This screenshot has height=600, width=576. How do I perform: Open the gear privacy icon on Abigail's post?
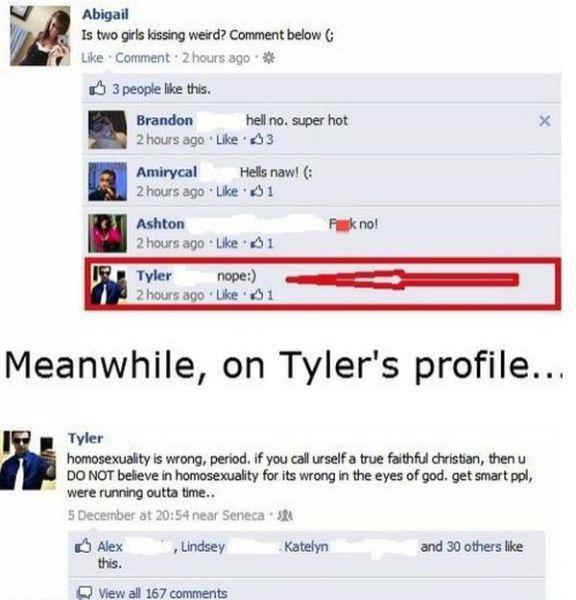point(269,58)
